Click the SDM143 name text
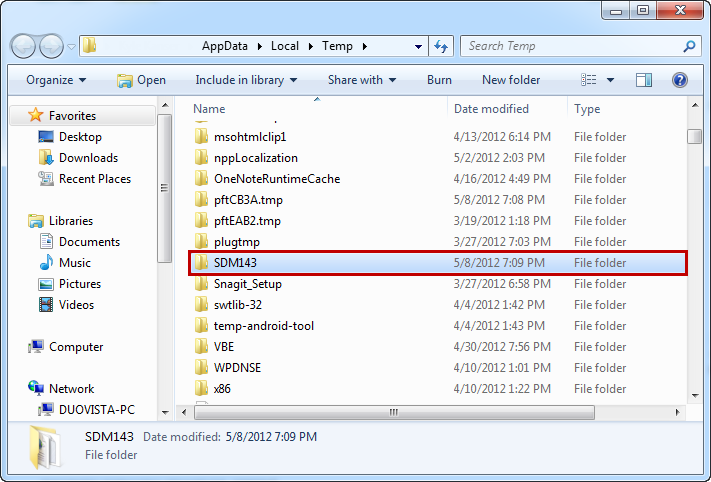 click(x=235, y=263)
